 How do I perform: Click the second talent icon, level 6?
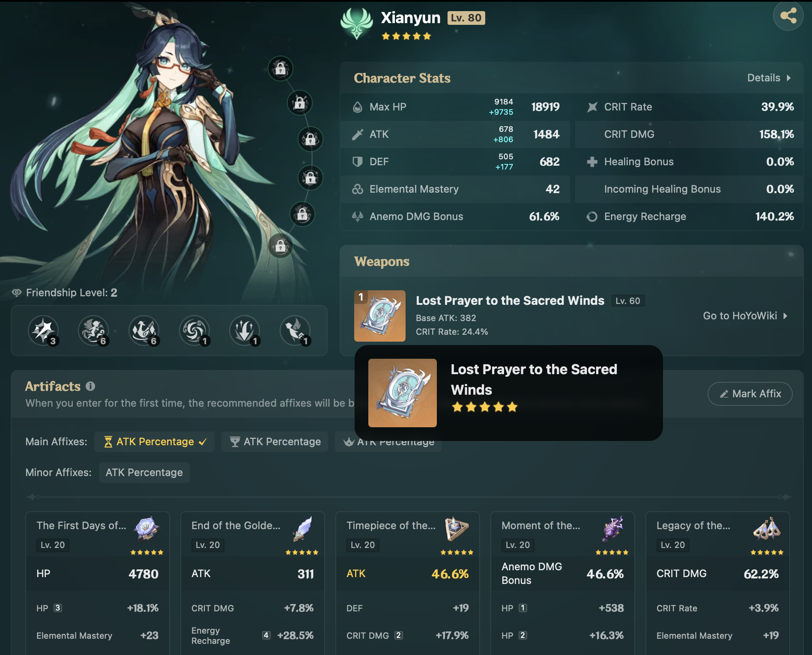94,330
